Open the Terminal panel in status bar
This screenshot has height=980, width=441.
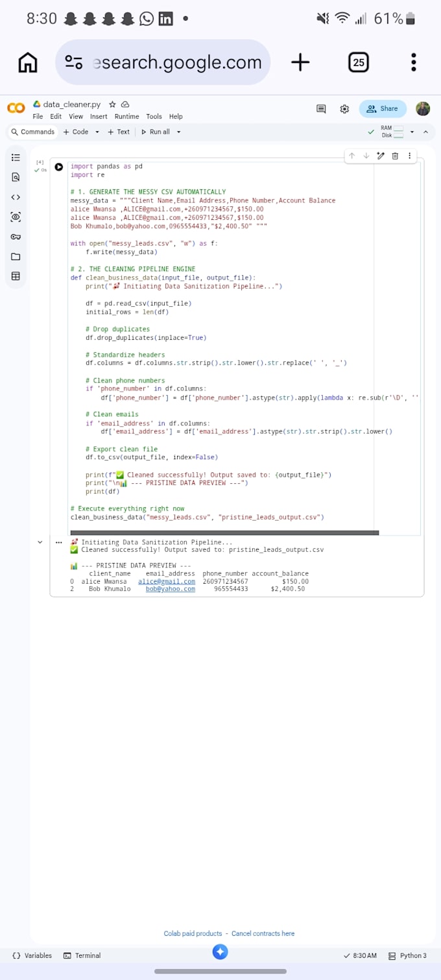pos(82,955)
